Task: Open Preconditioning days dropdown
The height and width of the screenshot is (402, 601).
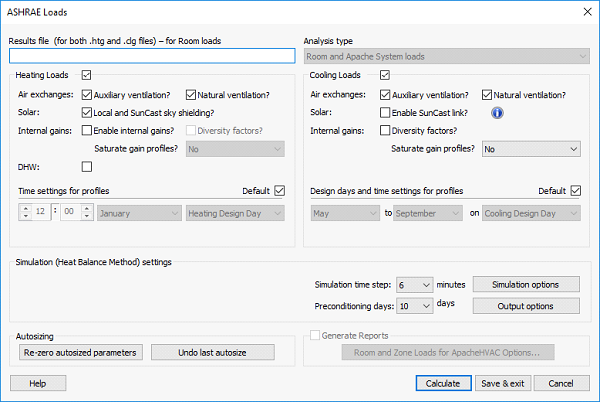Action: click(x=414, y=306)
